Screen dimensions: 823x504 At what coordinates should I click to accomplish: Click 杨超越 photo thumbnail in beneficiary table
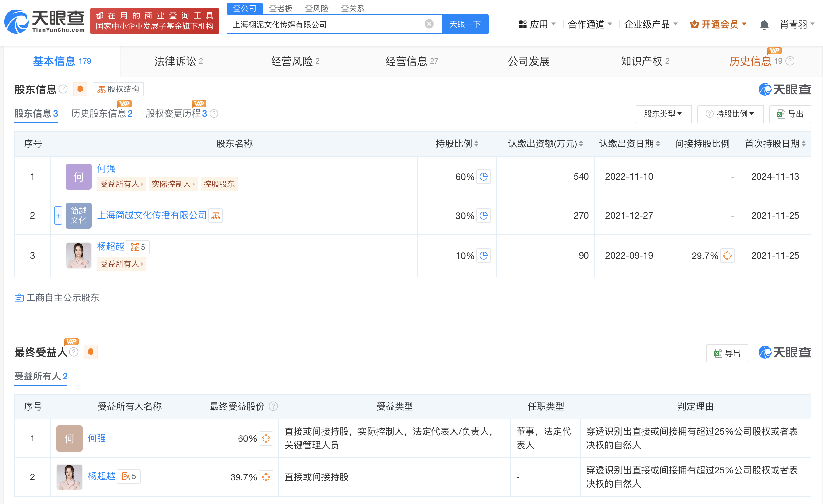click(x=69, y=477)
